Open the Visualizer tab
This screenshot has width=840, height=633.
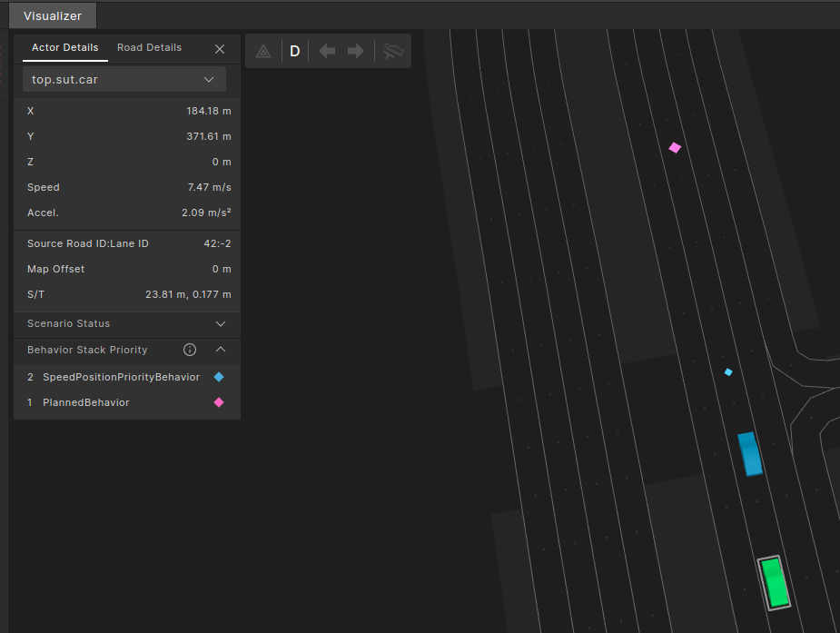[x=52, y=15]
